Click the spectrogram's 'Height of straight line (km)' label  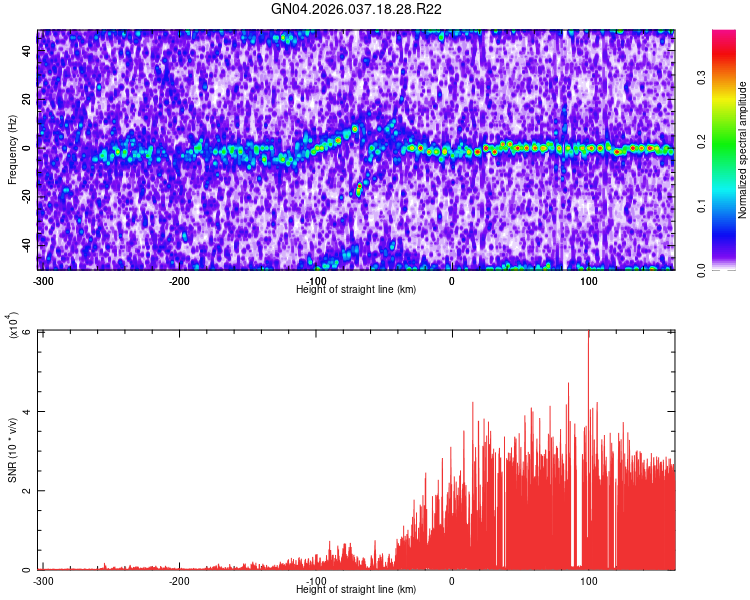[x=356, y=289]
